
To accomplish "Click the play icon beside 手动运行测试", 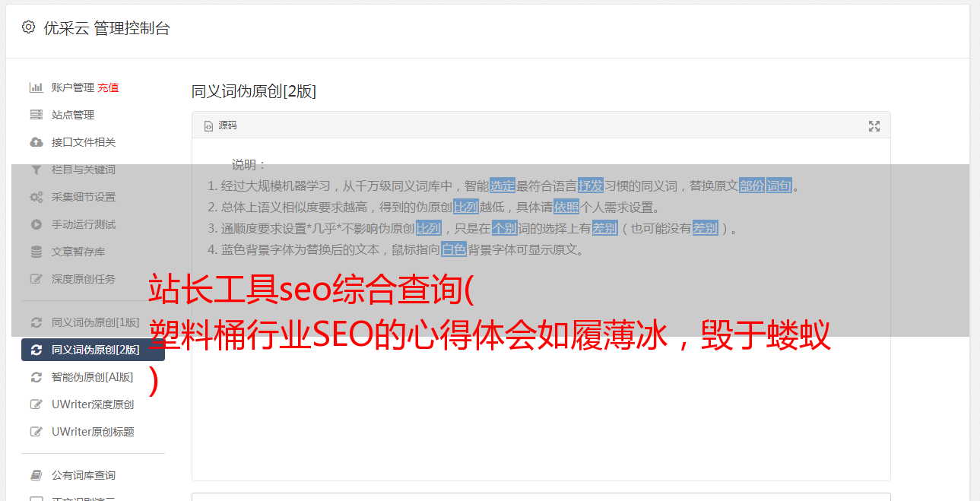I will point(36,224).
